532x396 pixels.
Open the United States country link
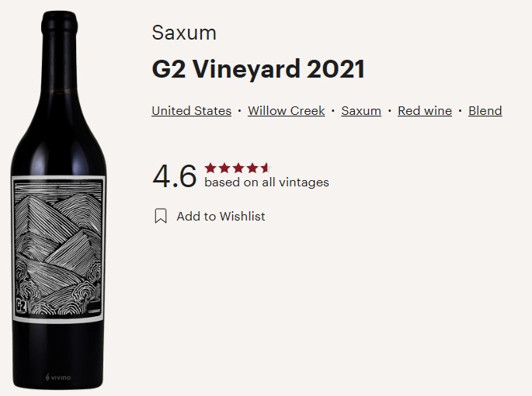191,110
